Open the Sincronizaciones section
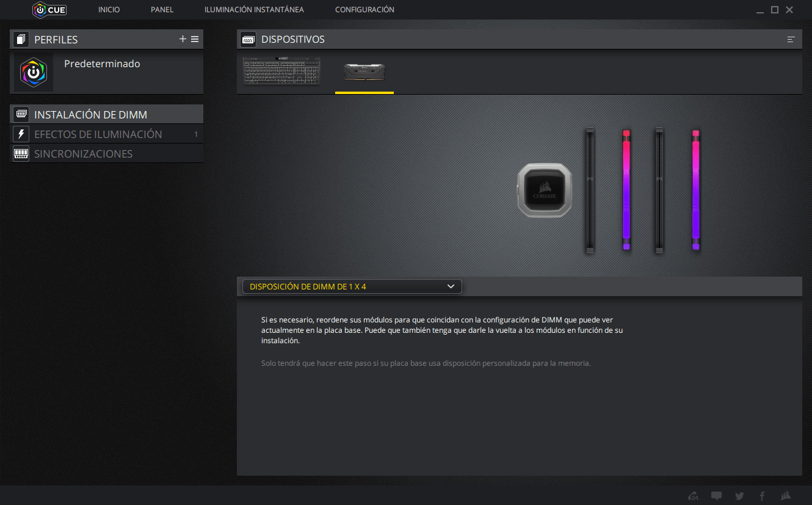This screenshot has height=505, width=812. tap(107, 154)
